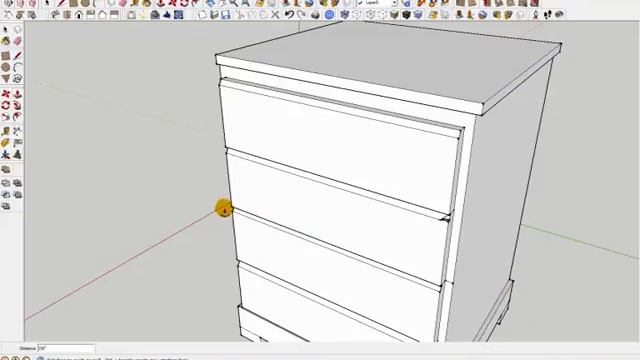This screenshot has height=360, width=640.
Task: Erase selection with X icon
Action: (x=276, y=15)
